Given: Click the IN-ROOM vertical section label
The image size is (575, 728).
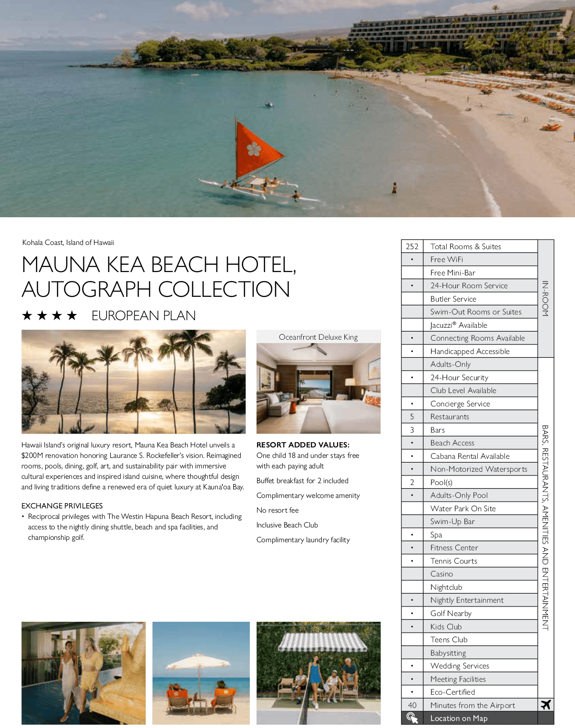Looking at the screenshot, I should pos(545,299).
